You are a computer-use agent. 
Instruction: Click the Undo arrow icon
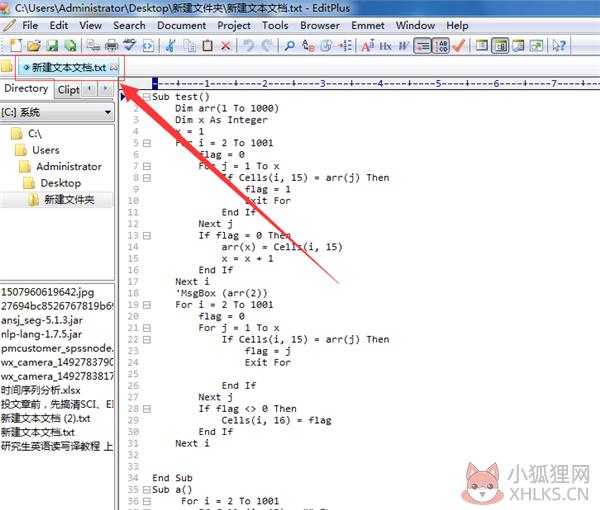[249, 46]
